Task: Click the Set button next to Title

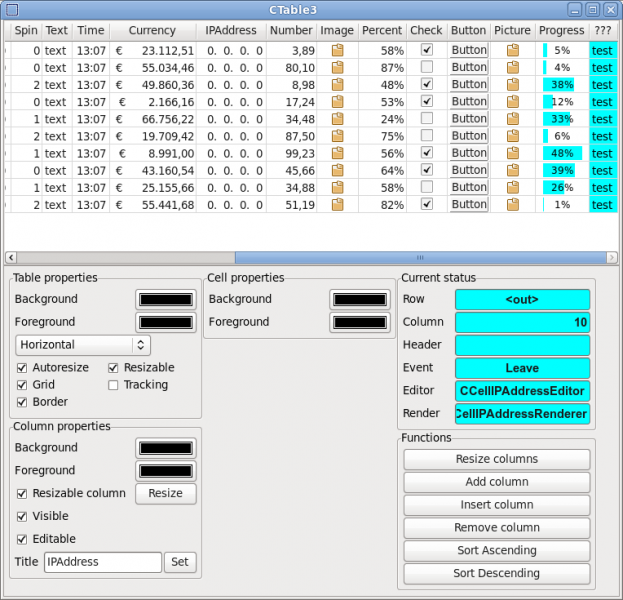Action: (x=180, y=562)
